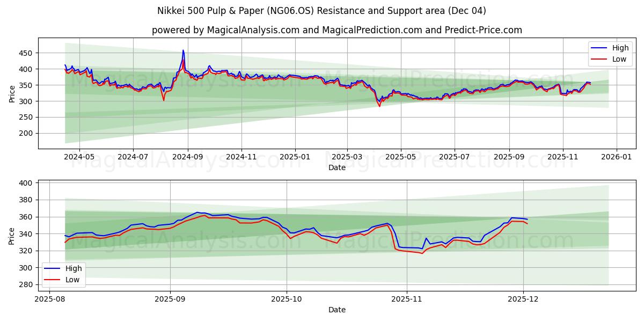This screenshot has height=322, width=644.
Task: Expand the bottom chart legend box
Action: pyautogui.click(x=64, y=274)
